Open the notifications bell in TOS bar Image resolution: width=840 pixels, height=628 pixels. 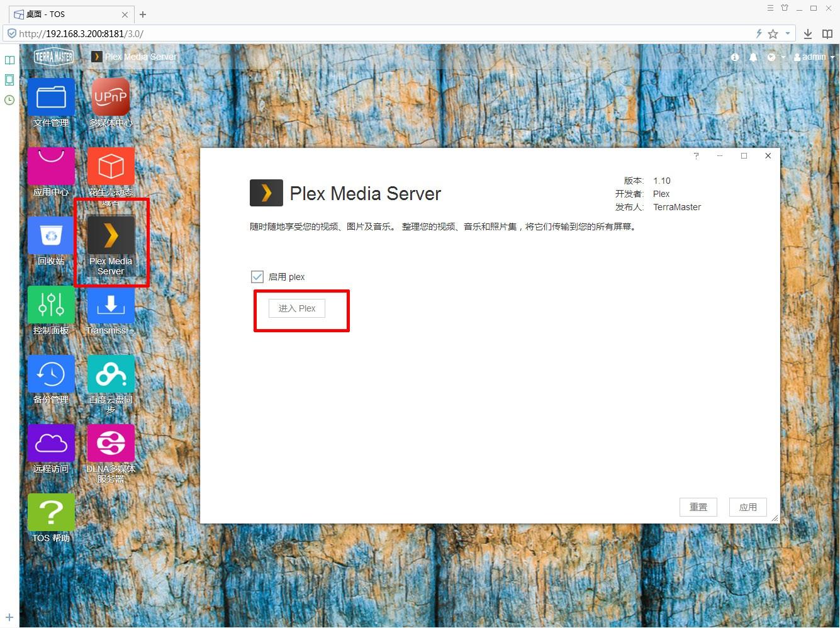(753, 57)
